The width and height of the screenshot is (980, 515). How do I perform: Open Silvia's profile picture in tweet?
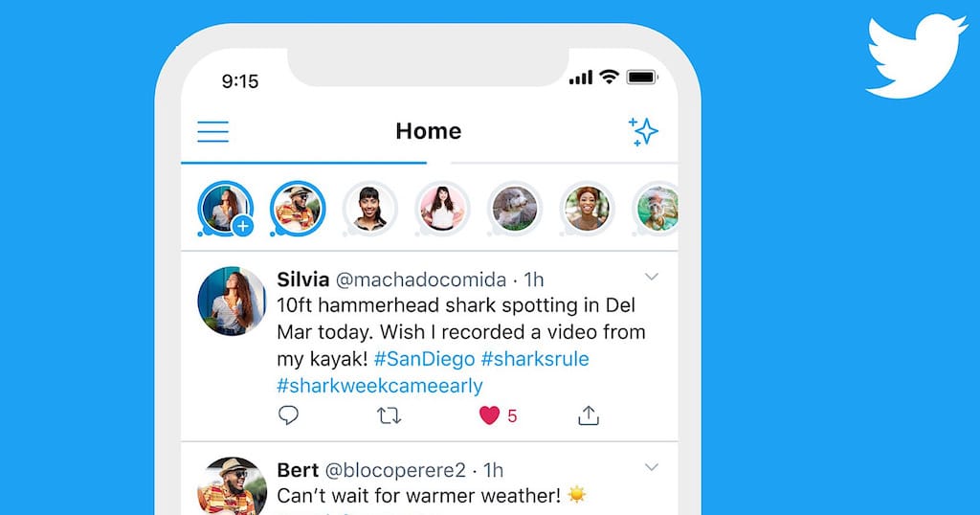coord(232,302)
